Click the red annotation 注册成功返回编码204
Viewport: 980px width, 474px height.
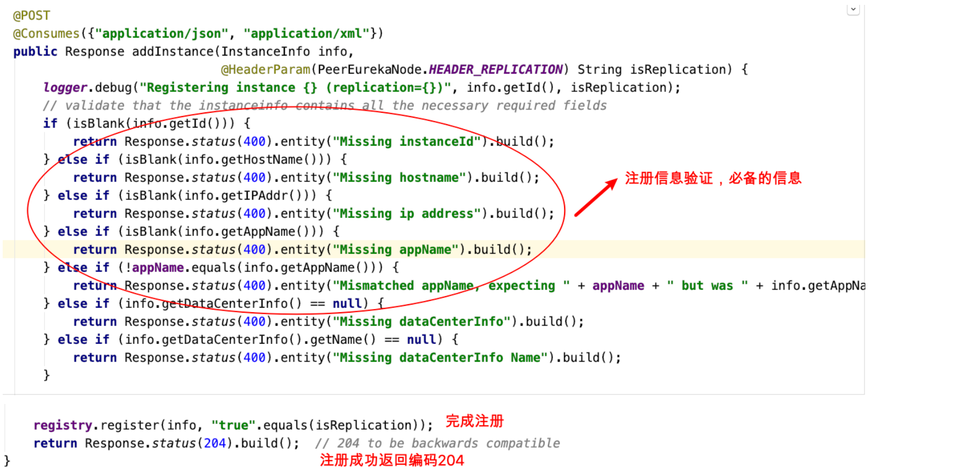(392, 460)
